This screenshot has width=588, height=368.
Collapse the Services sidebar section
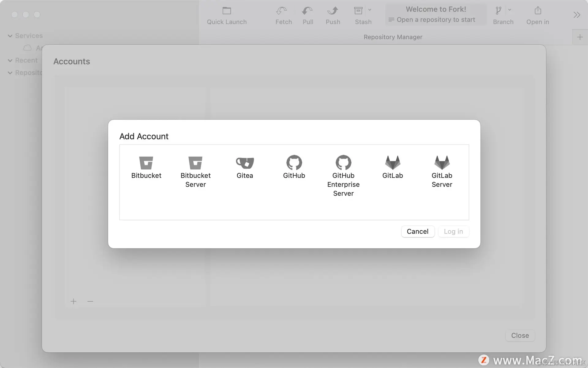10,36
